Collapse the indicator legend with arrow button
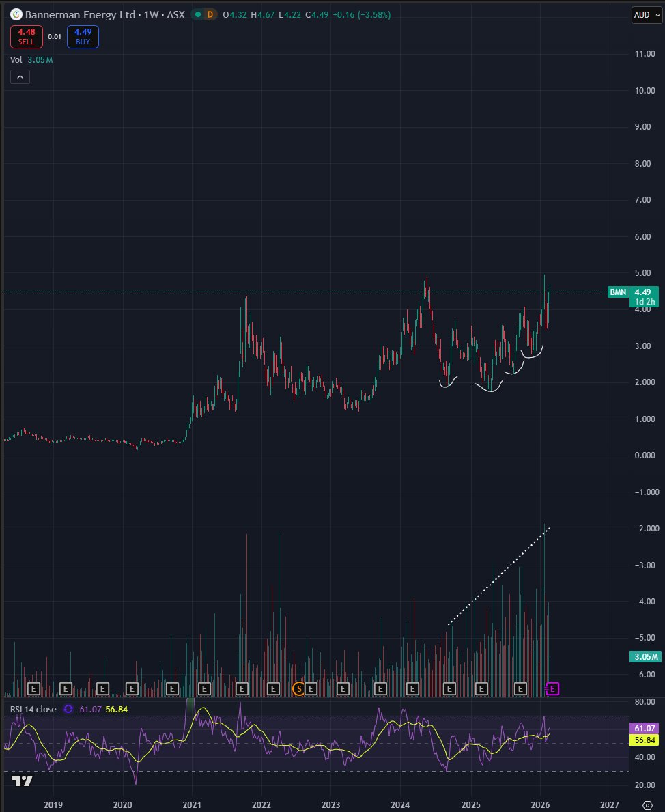The height and width of the screenshot is (812, 665). (x=20, y=77)
